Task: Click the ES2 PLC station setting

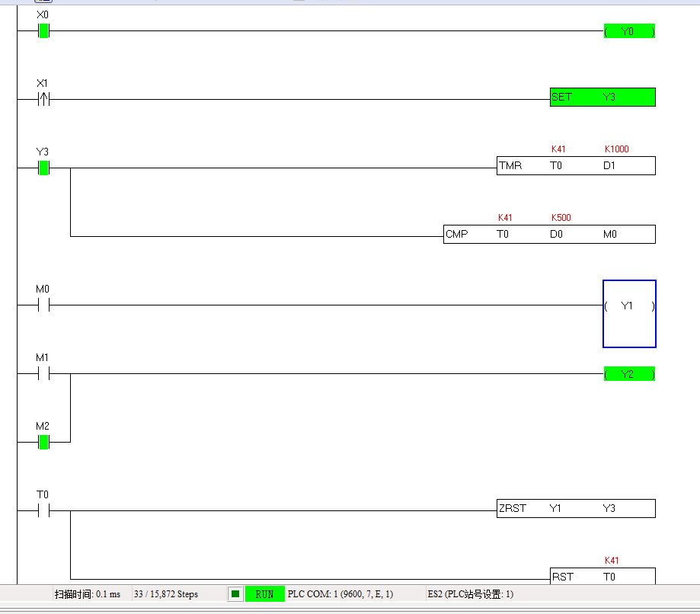Action: 470,594
